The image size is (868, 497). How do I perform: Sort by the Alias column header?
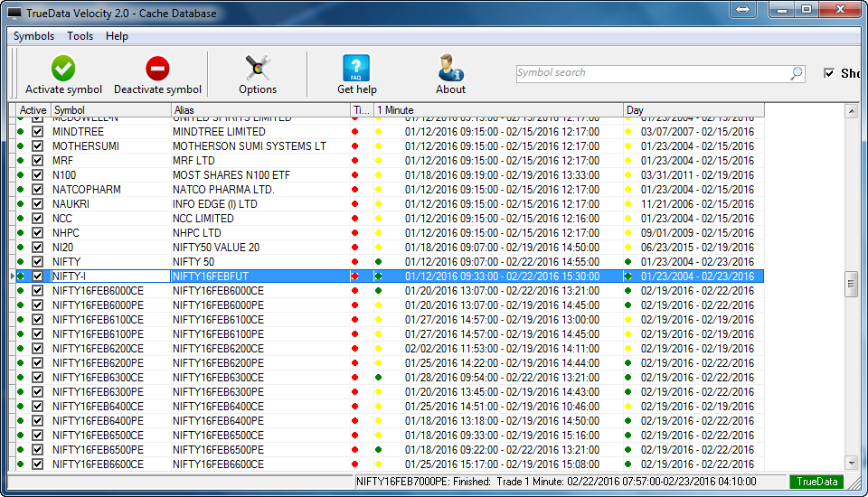(260, 110)
